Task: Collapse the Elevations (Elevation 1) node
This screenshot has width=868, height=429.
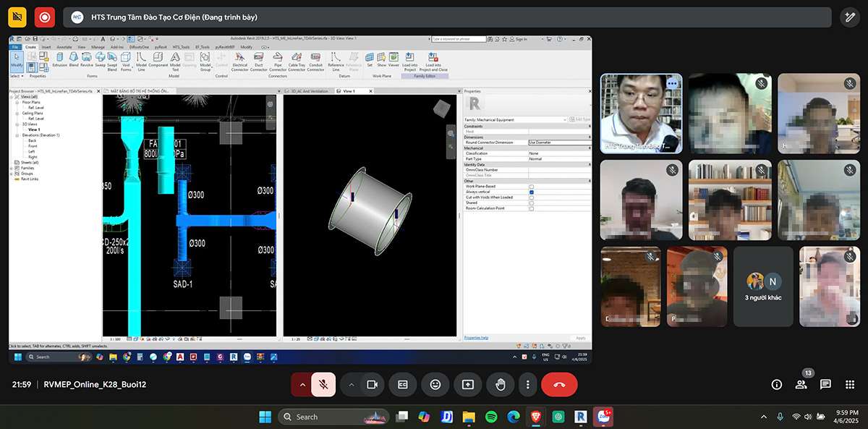Action: (x=17, y=135)
